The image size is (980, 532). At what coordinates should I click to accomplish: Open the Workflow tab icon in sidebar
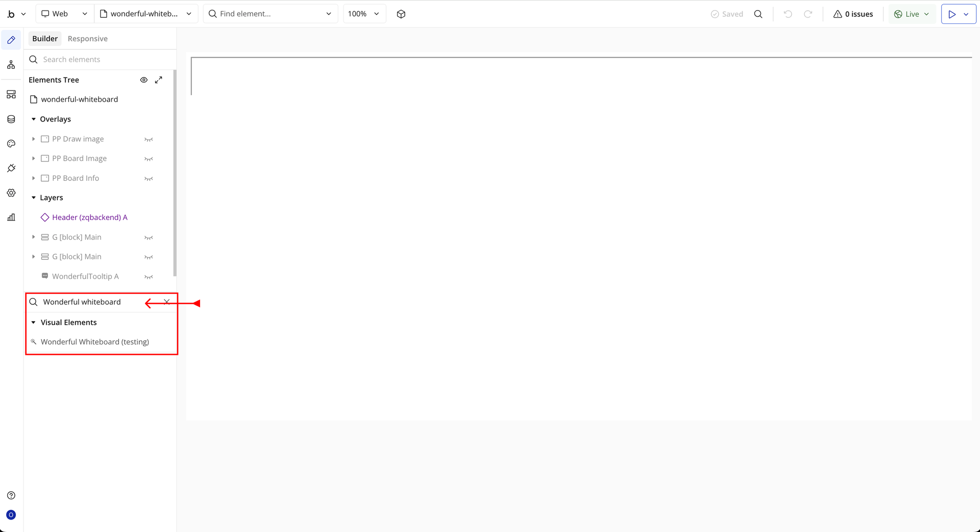[11, 65]
